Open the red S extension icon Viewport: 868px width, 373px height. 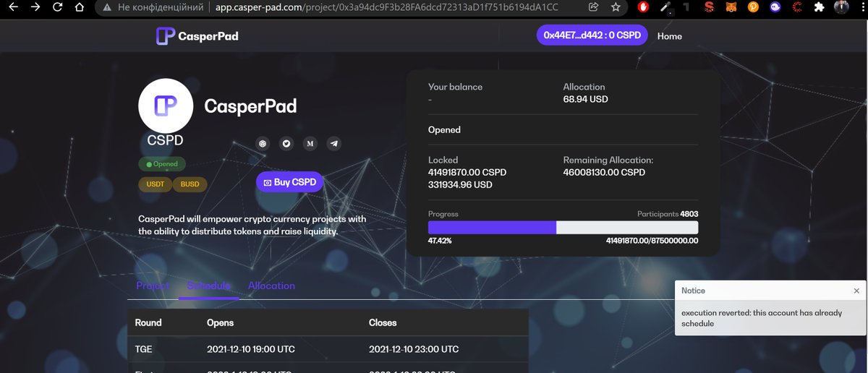tap(710, 8)
